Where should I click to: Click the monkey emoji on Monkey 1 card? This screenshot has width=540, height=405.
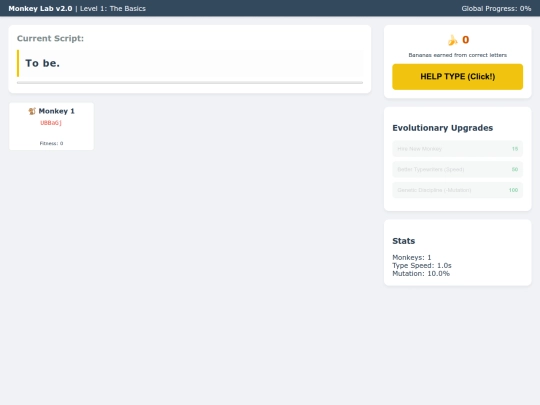point(32,111)
